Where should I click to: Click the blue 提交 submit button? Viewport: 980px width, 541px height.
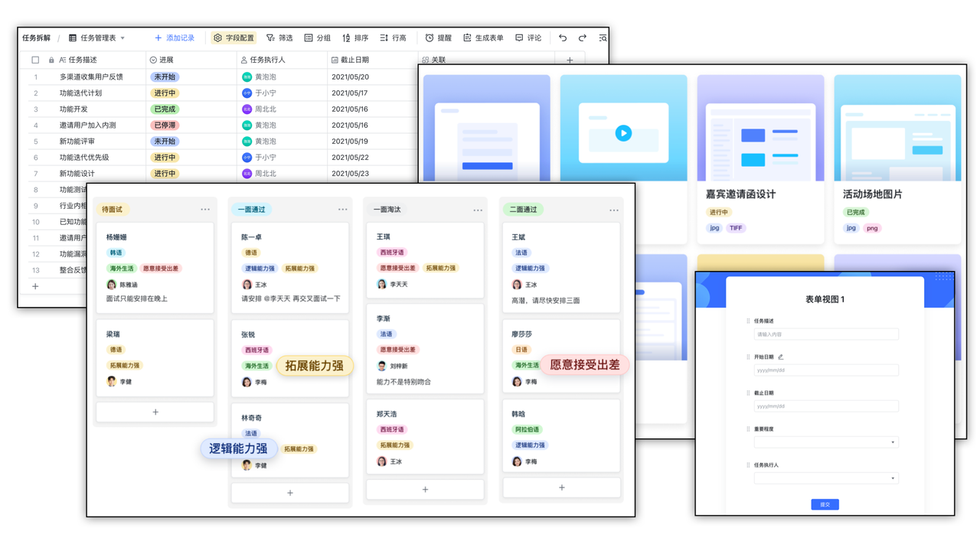(x=825, y=504)
